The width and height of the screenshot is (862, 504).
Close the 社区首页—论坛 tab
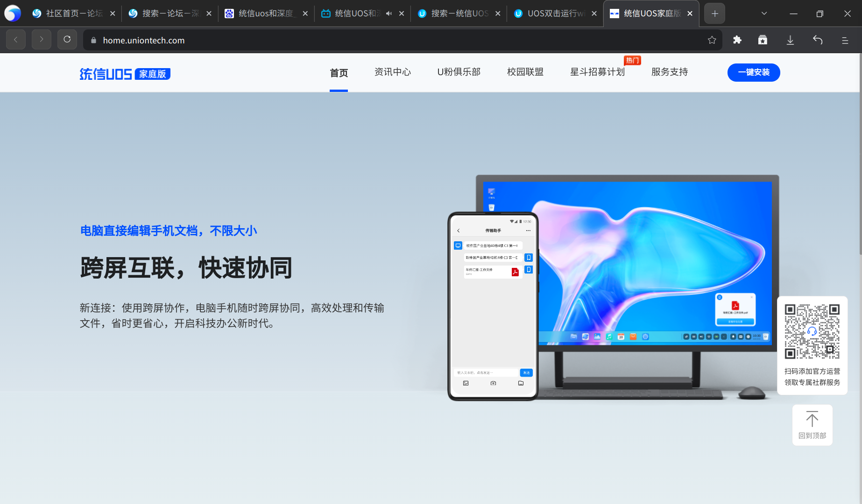(x=113, y=14)
